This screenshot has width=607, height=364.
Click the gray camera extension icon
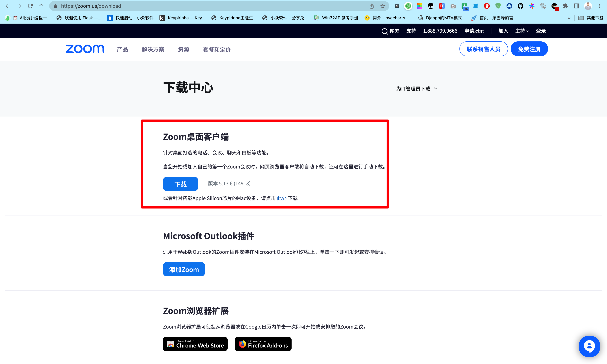click(453, 6)
